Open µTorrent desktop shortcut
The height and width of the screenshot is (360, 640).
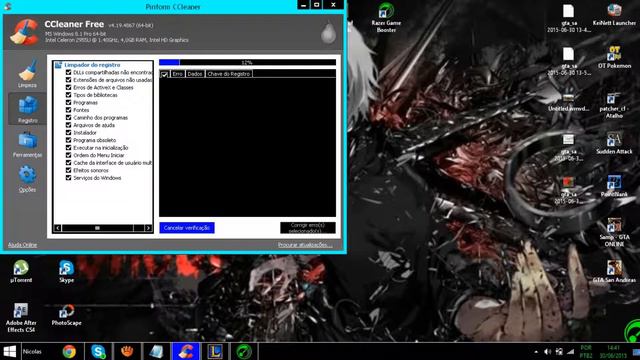click(21, 271)
